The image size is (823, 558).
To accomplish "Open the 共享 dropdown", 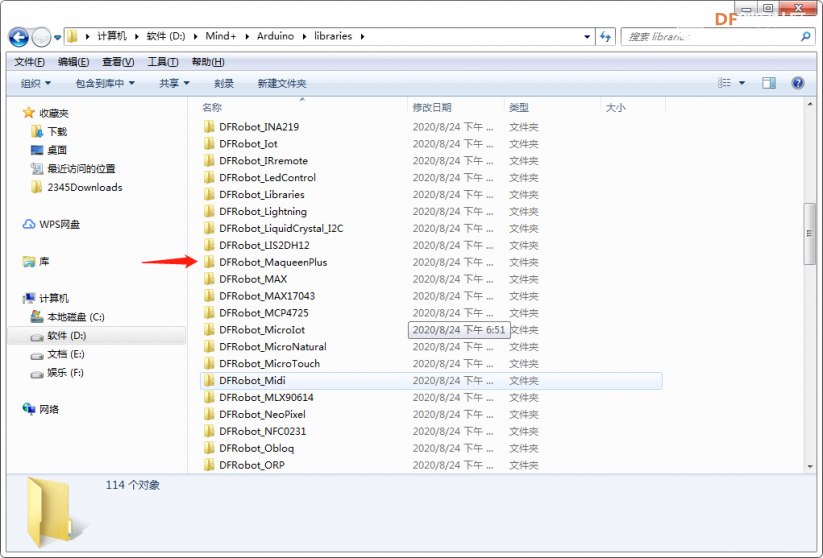I will point(174,83).
